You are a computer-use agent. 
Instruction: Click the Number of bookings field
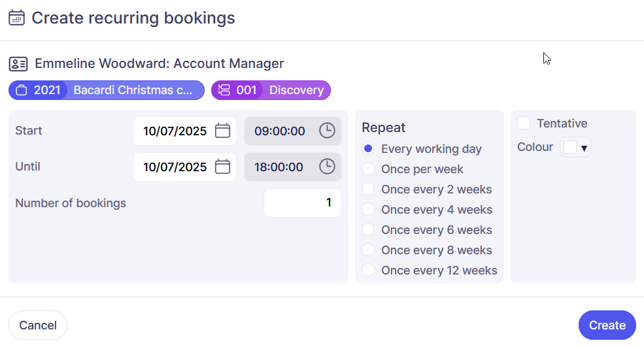pyautogui.click(x=302, y=203)
